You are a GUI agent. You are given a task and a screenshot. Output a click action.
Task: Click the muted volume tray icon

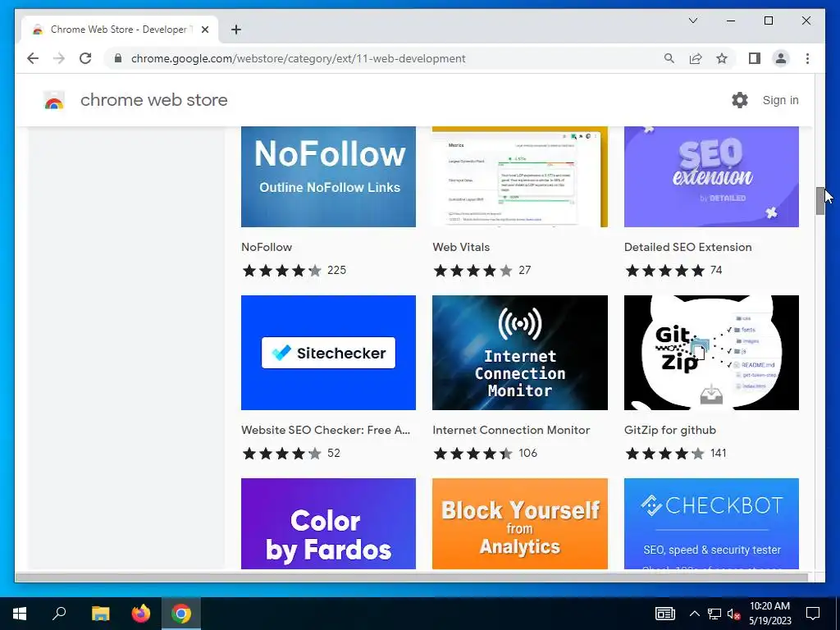click(x=733, y=614)
